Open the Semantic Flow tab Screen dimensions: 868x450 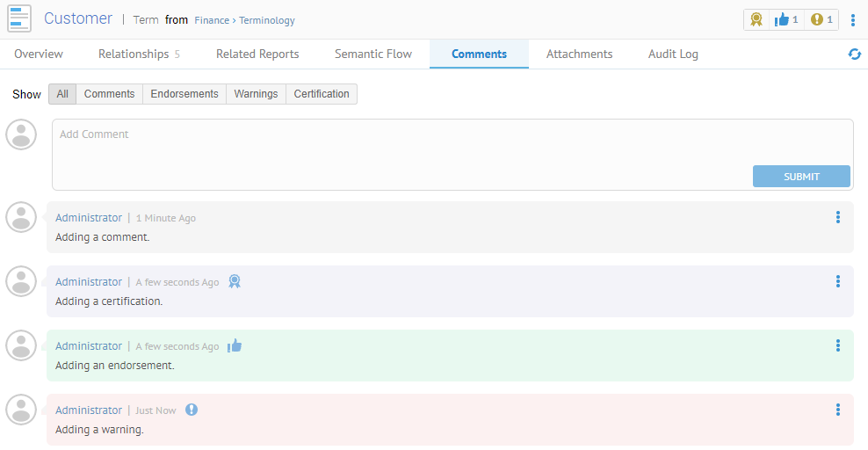373,54
